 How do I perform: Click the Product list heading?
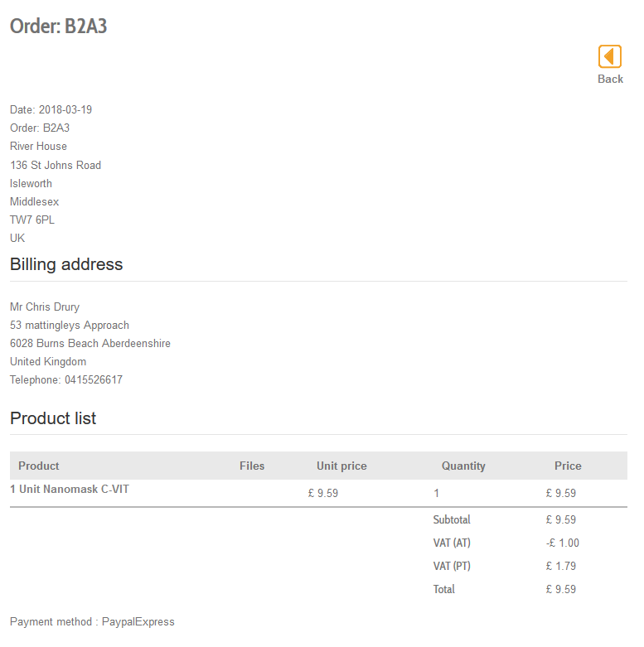(53, 418)
